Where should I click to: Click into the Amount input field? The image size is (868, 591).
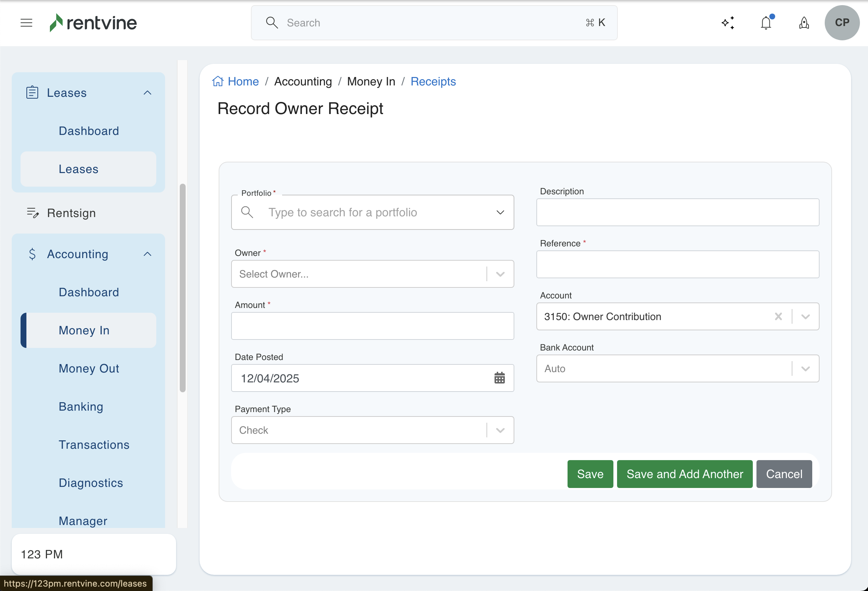tap(372, 326)
